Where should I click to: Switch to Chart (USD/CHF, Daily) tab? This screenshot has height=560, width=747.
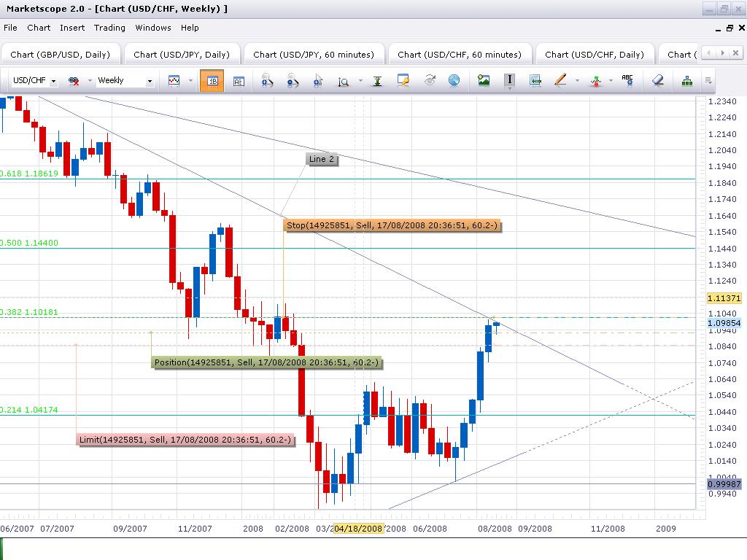click(x=594, y=54)
